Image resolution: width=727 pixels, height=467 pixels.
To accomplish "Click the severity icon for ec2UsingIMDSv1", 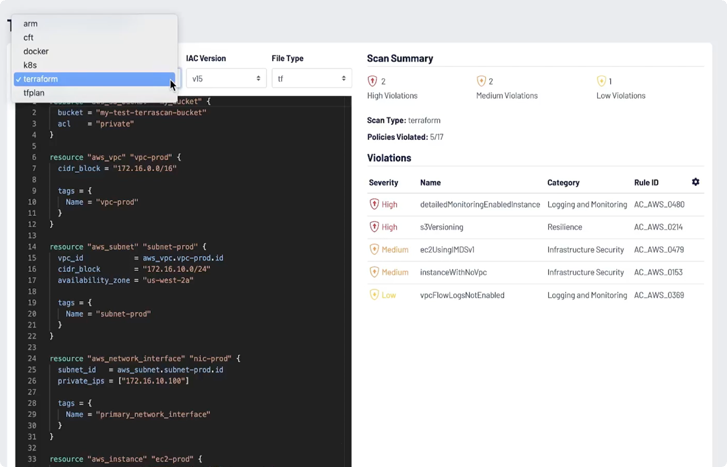I will [x=375, y=250].
